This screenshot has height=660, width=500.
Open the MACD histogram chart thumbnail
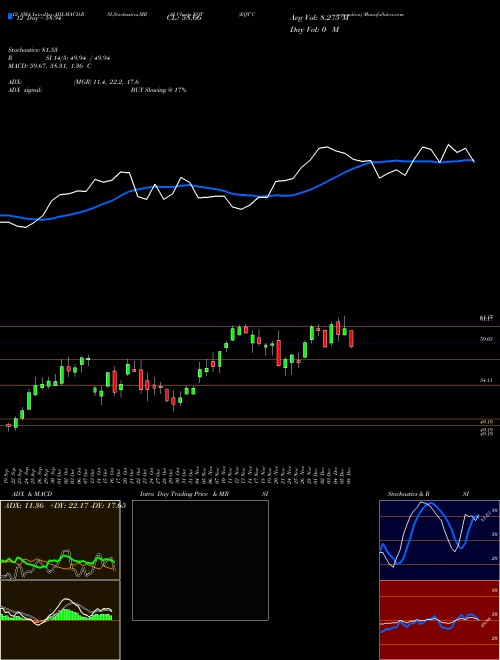point(60,620)
